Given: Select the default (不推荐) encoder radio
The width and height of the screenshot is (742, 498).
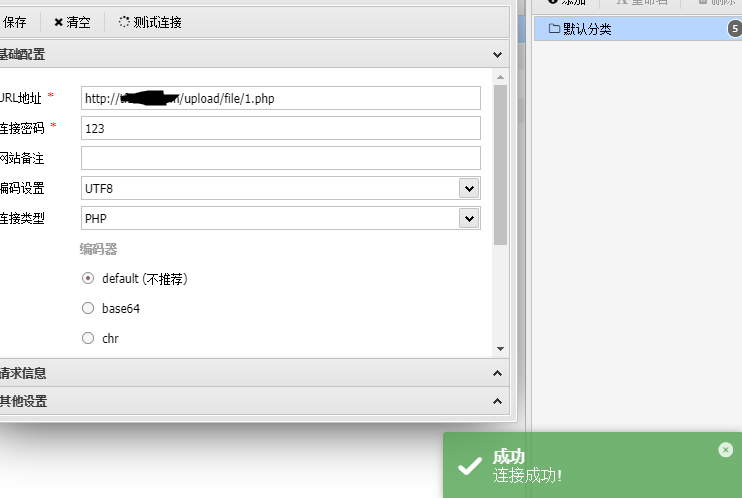Looking at the screenshot, I should click(x=88, y=278).
